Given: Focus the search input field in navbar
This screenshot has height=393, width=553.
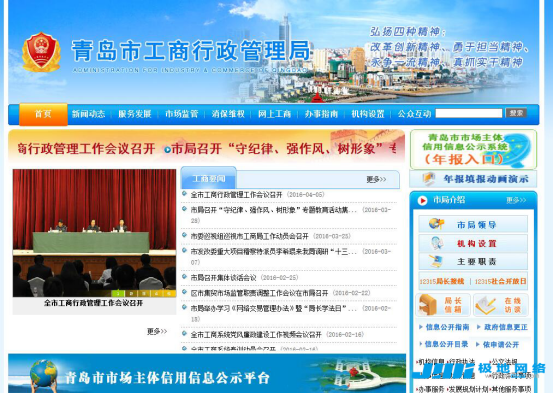Looking at the screenshot, I should pos(469,113).
